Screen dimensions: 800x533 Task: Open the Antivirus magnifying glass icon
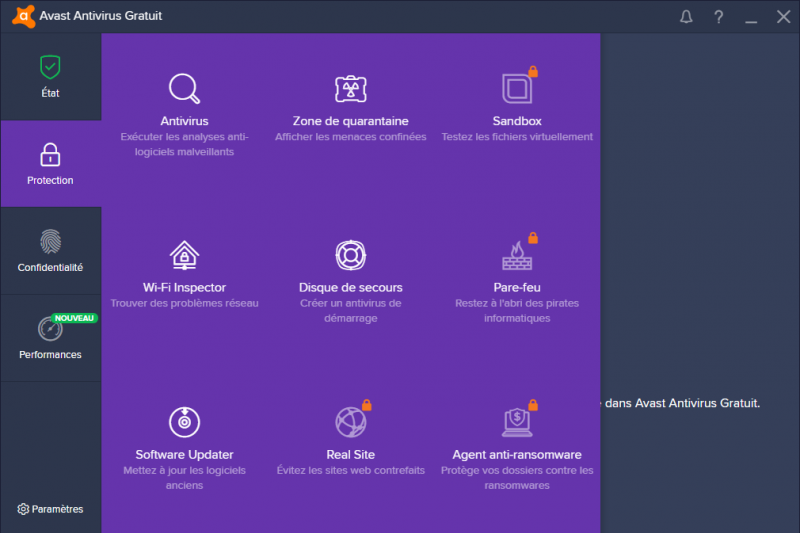pos(184,89)
